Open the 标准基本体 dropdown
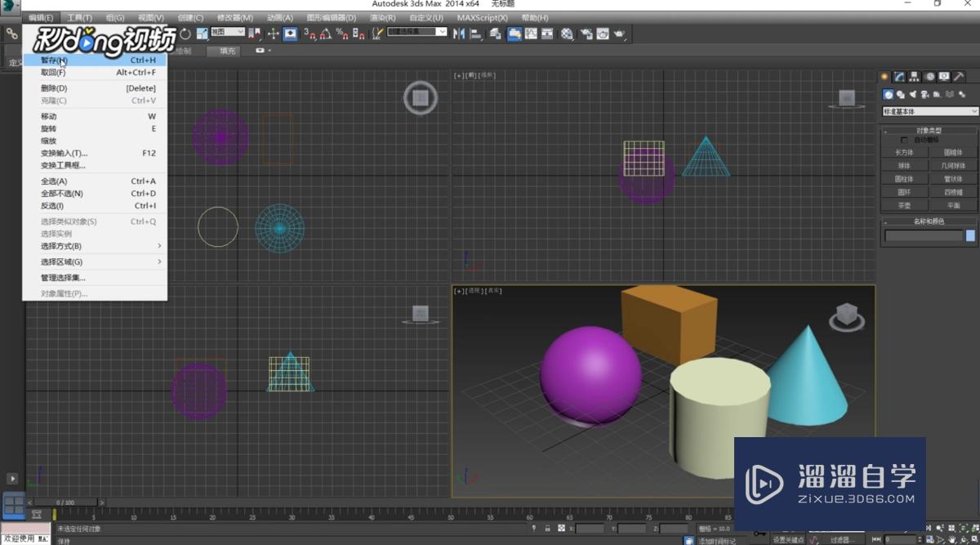 click(x=929, y=111)
